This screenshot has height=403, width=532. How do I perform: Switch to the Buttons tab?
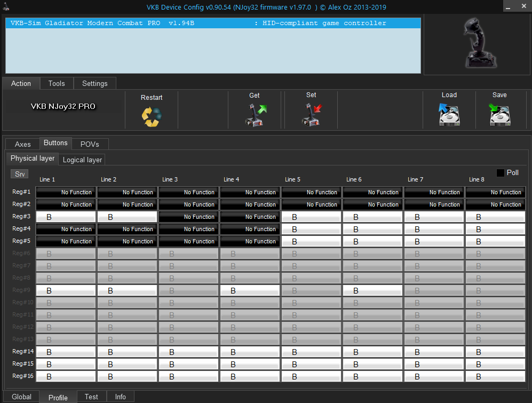pos(55,143)
